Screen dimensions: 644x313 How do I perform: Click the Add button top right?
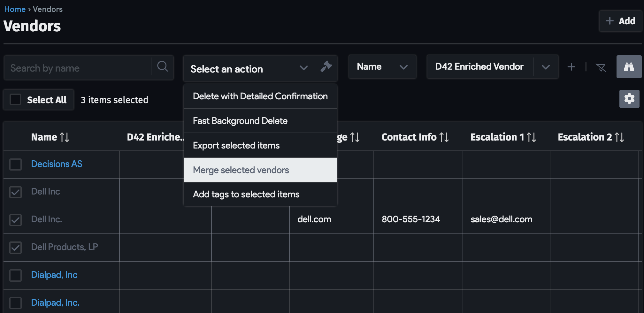click(620, 21)
